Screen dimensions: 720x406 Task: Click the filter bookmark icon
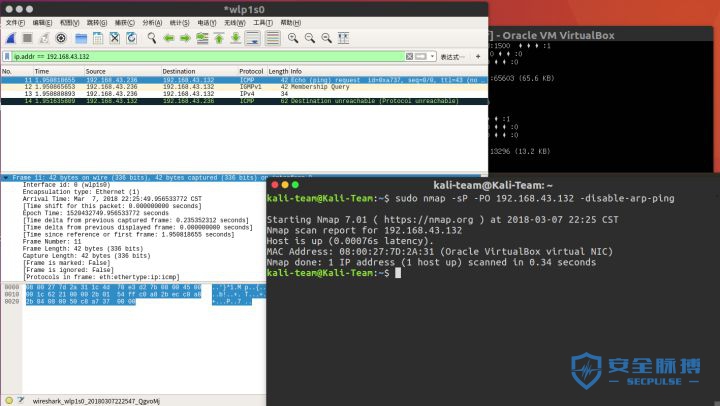pos(7,56)
